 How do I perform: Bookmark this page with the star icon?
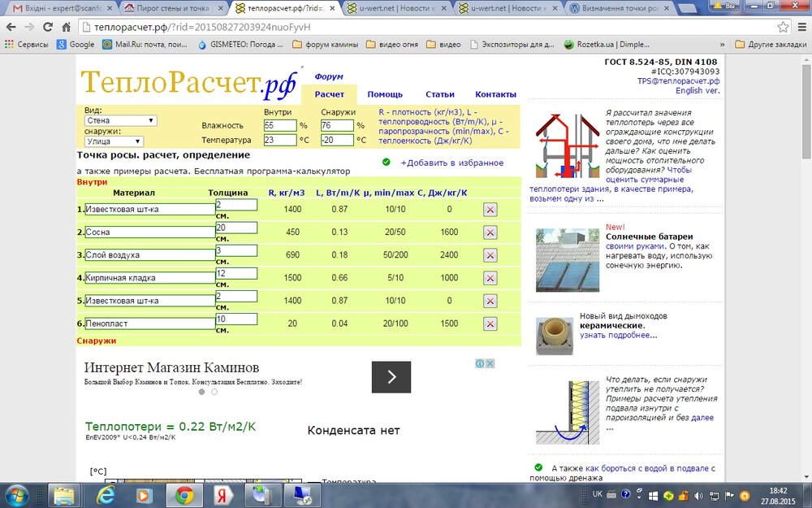pos(783,27)
